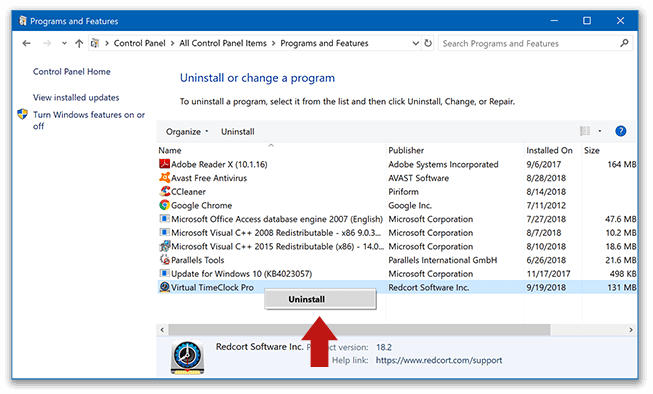Screen dimensions: 653x394
Task: Click the Forward navigation arrow
Action: coord(47,43)
